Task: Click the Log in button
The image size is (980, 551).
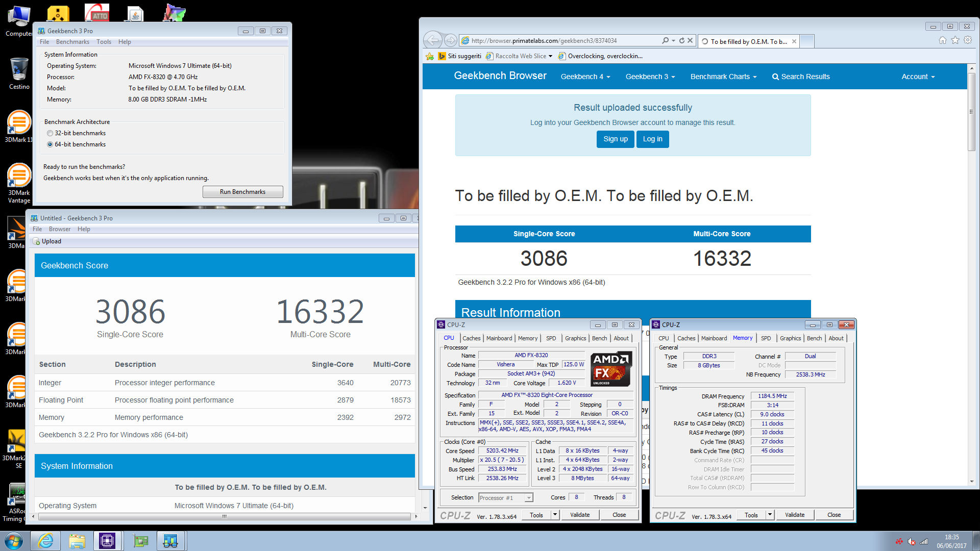Action: (x=652, y=139)
